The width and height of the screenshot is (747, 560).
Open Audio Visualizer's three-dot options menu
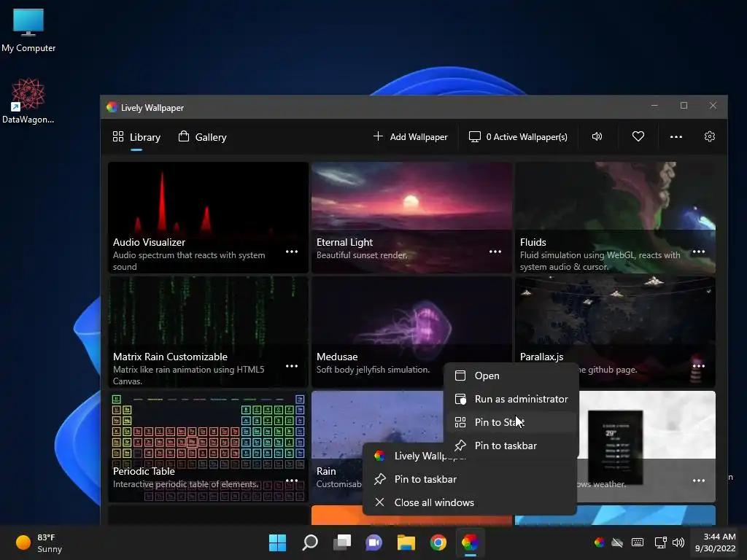tap(292, 252)
